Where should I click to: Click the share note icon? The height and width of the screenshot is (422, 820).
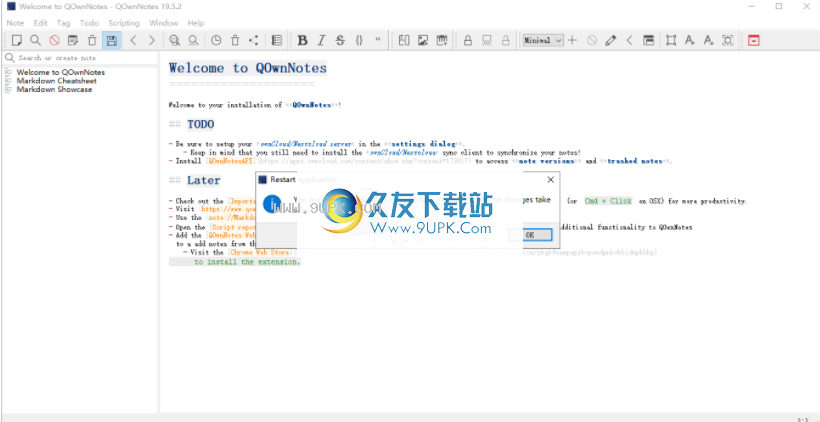point(254,40)
